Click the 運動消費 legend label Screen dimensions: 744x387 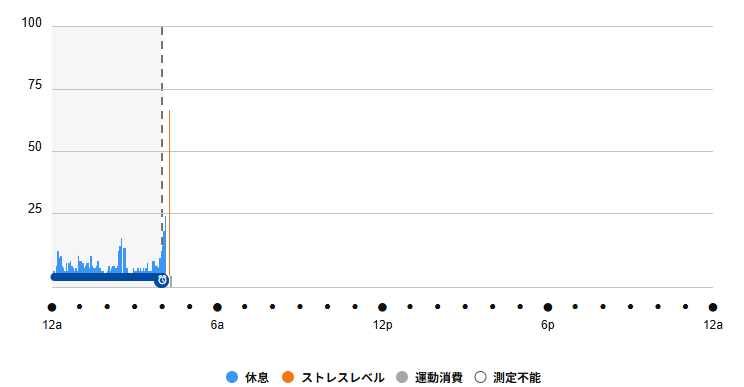438,378
